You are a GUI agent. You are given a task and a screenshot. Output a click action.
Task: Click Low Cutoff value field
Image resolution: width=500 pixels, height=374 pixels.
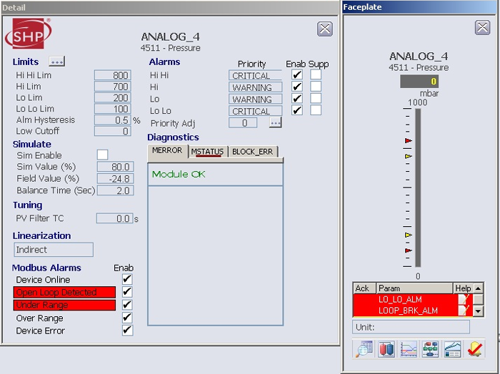tap(113, 131)
